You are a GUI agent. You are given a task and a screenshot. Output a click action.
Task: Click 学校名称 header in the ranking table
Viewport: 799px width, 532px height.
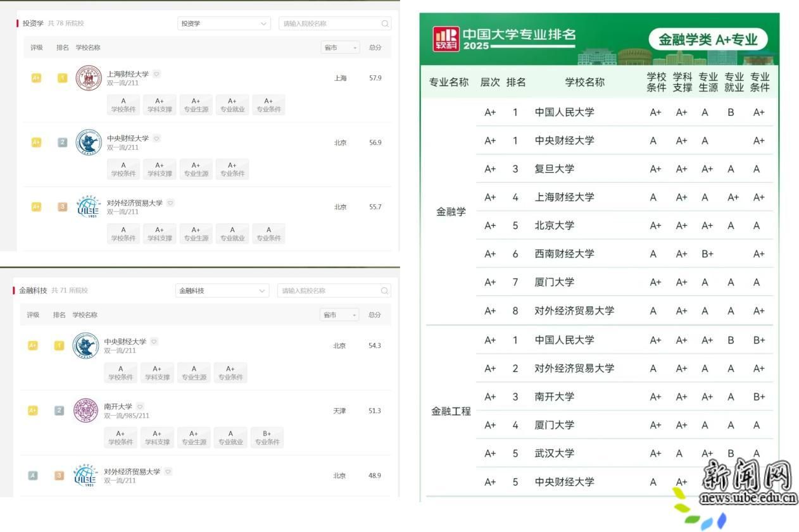585,82
